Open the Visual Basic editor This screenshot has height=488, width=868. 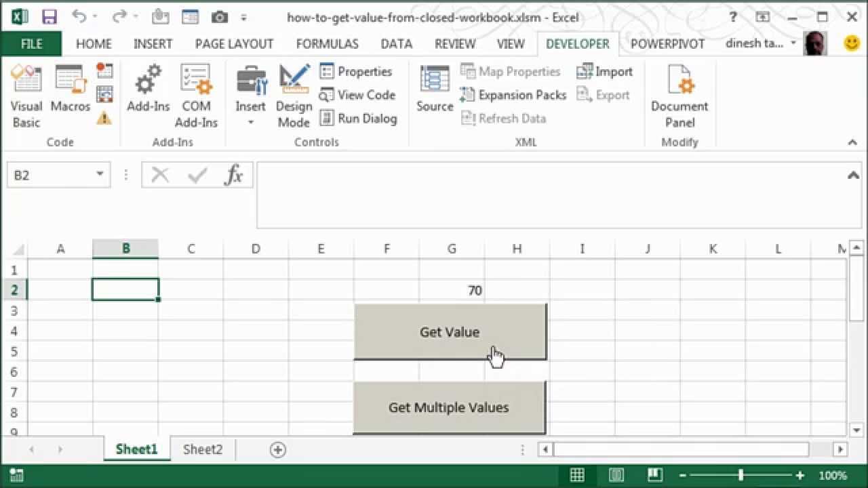tap(26, 96)
